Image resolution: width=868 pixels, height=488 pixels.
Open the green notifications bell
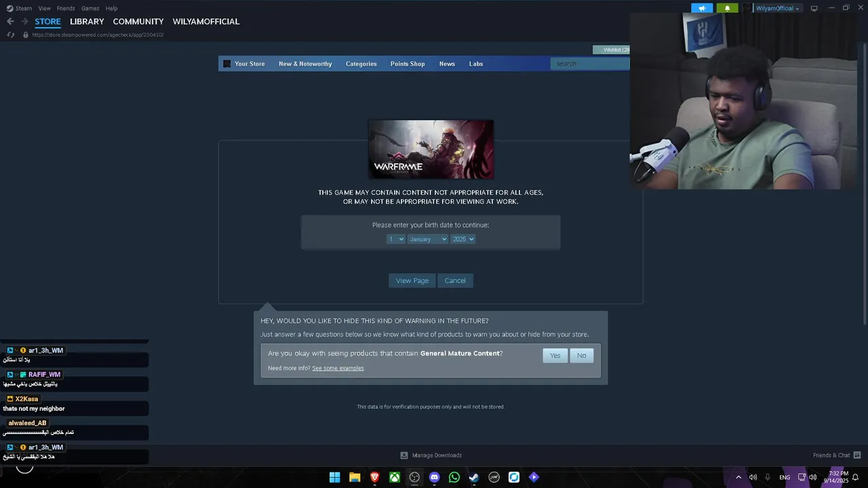(728, 8)
